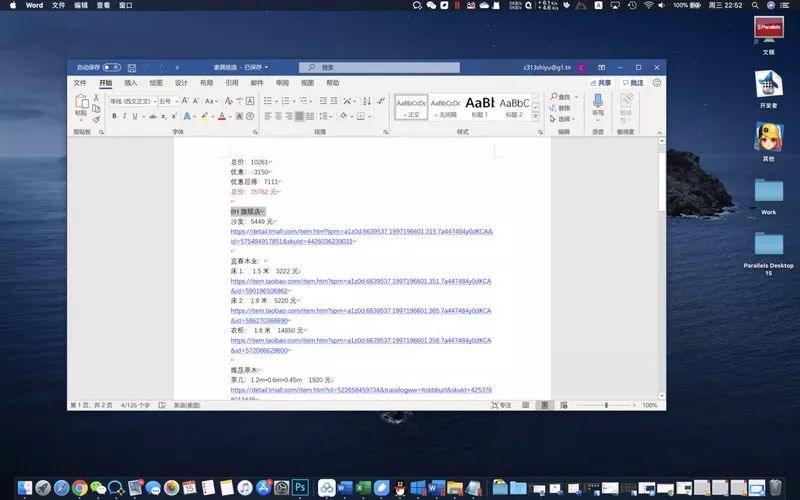Switch to the 设计 tab

pyautogui.click(x=181, y=83)
